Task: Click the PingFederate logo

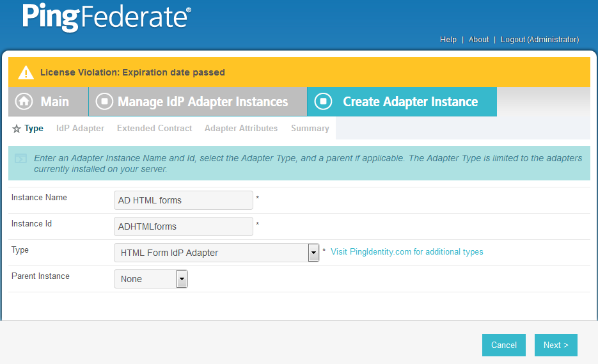Action: click(x=106, y=17)
